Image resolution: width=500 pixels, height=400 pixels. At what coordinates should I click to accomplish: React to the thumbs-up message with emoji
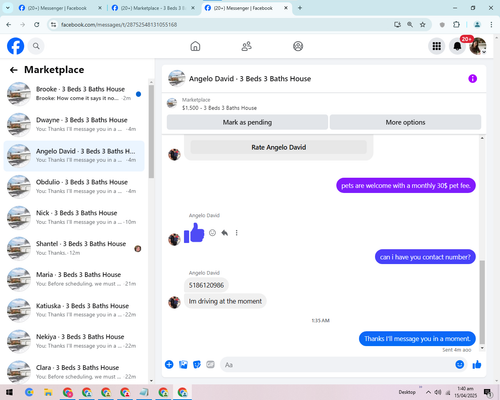tap(212, 233)
